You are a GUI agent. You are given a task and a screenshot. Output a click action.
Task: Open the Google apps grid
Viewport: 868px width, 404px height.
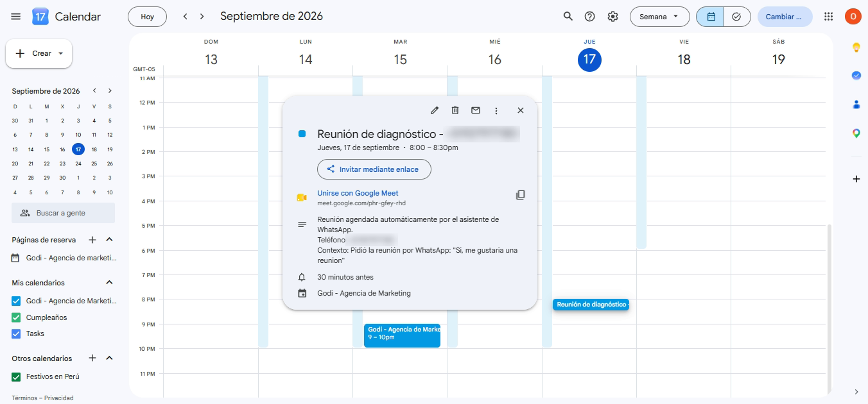829,17
